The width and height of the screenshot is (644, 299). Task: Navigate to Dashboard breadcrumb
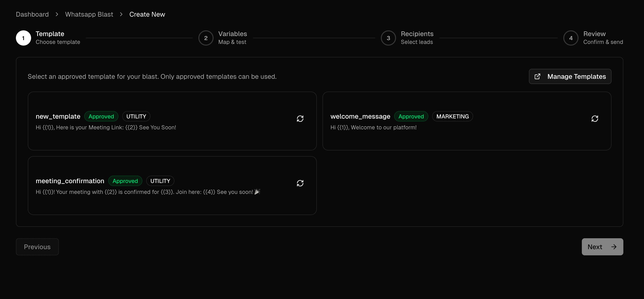(x=32, y=14)
